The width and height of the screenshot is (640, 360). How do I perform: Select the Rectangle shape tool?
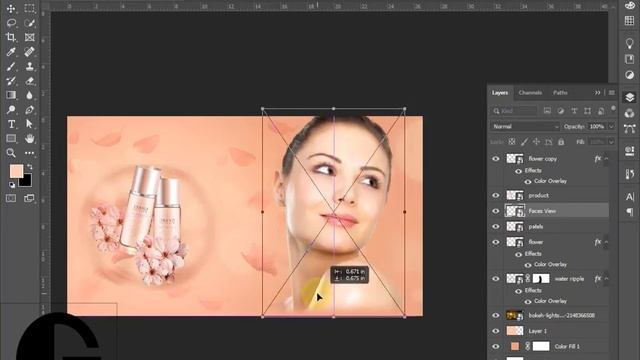pos(11,138)
